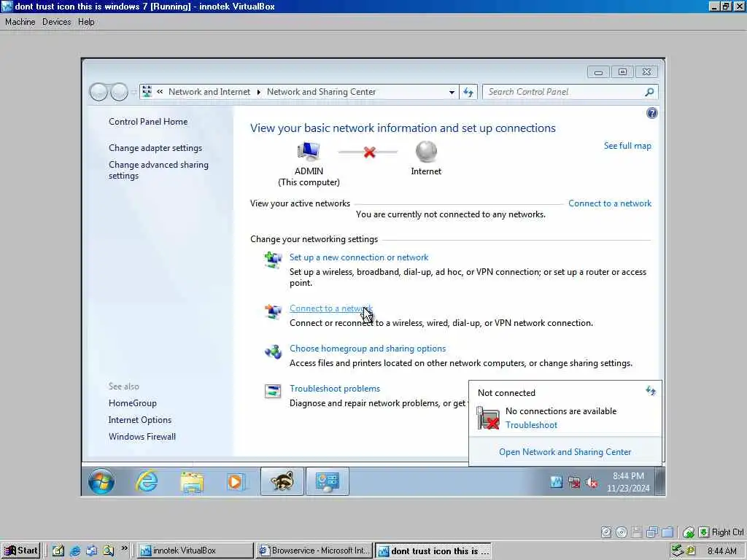Viewport: 747px width, 560px height.
Task: Switch to innotek VirtualBox taskbar button
Action: [196, 551]
